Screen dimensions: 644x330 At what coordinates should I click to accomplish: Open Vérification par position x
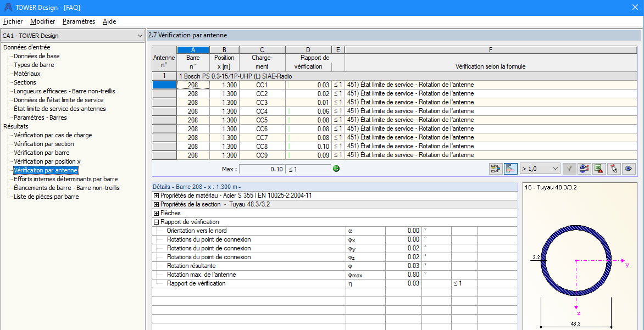coord(47,161)
